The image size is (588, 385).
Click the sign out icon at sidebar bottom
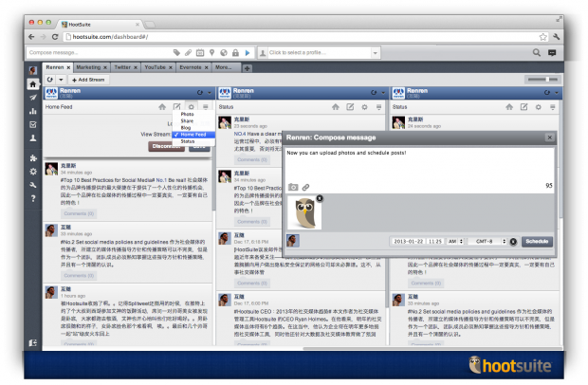[33, 342]
